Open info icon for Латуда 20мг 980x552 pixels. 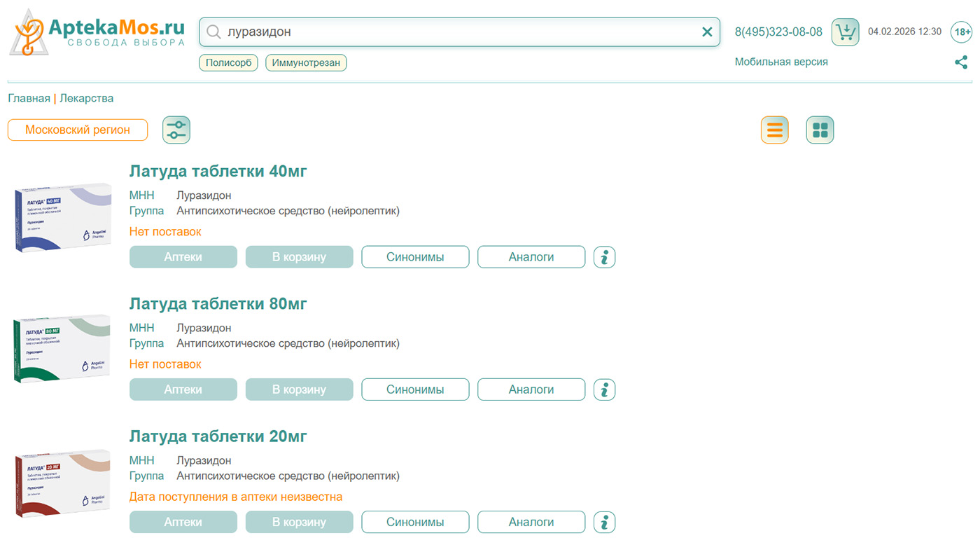(x=604, y=523)
